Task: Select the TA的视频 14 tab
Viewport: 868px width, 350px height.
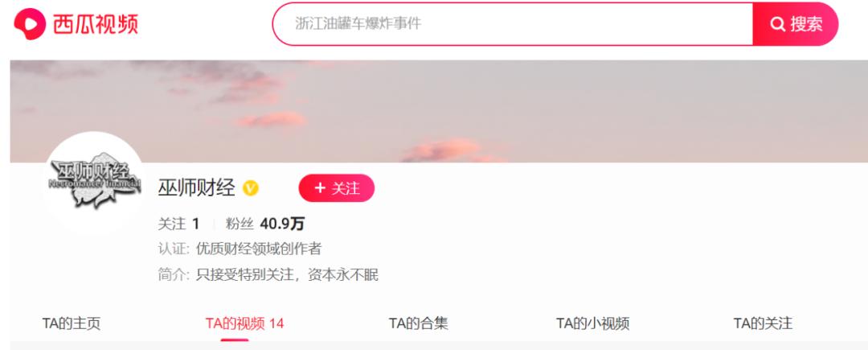Action: pos(244,323)
